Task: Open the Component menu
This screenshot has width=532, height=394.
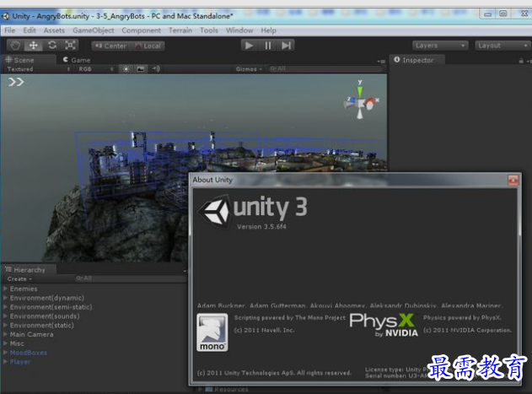Action: pyautogui.click(x=141, y=30)
